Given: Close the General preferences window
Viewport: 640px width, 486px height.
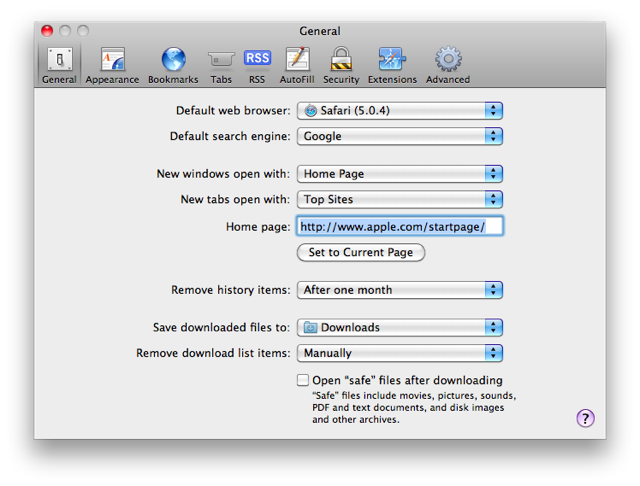Looking at the screenshot, I should coord(47,31).
